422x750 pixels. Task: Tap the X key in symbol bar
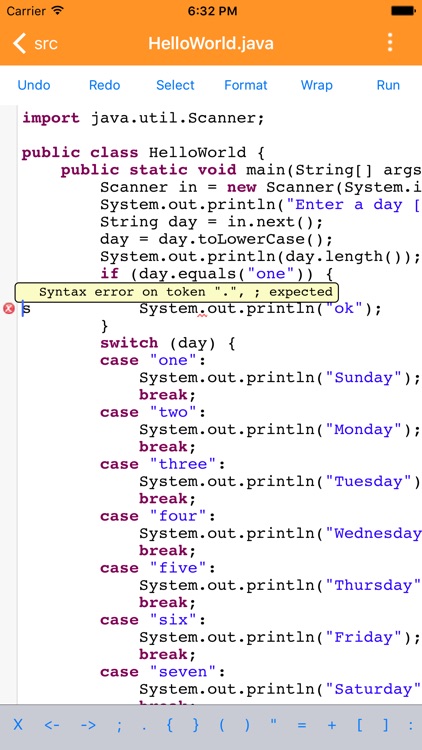[x=18, y=725]
